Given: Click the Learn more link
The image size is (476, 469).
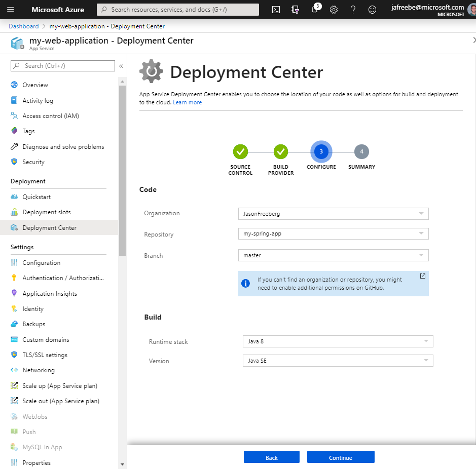Looking at the screenshot, I should click(x=187, y=102).
